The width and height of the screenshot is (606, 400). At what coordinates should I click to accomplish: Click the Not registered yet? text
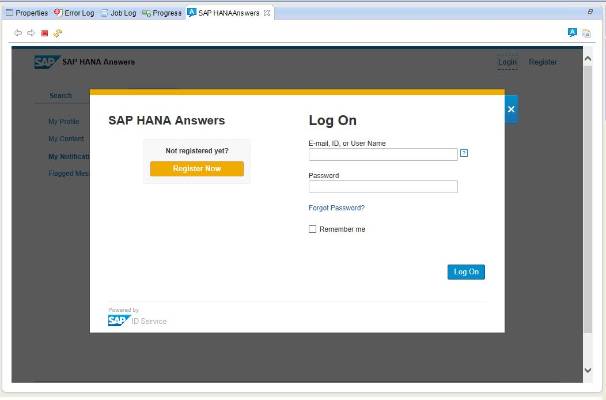tap(197, 151)
